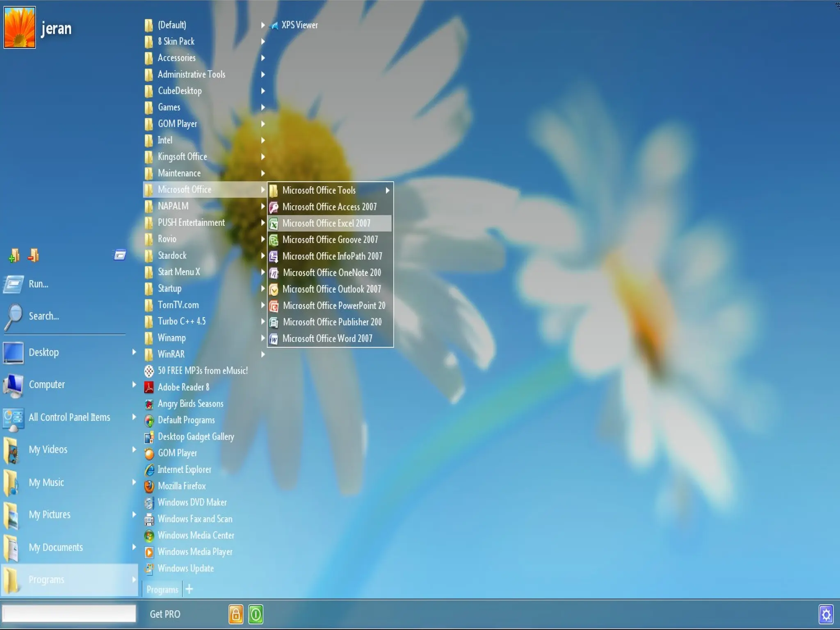
Task: Launch Mozilla Firefox icon
Action: [149, 486]
